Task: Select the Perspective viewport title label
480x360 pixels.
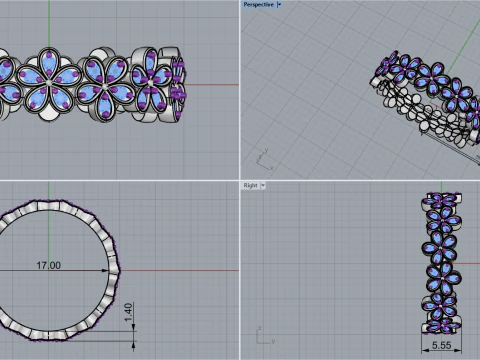Action: click(258, 5)
